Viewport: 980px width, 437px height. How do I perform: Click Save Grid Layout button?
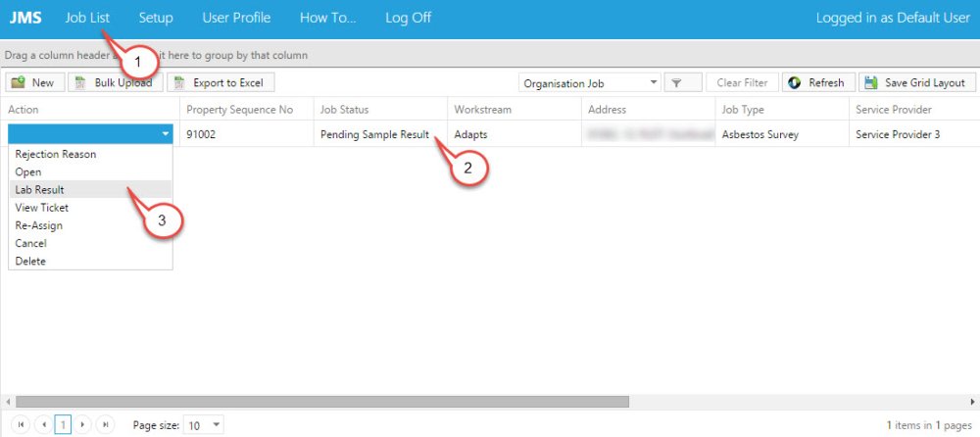(917, 82)
